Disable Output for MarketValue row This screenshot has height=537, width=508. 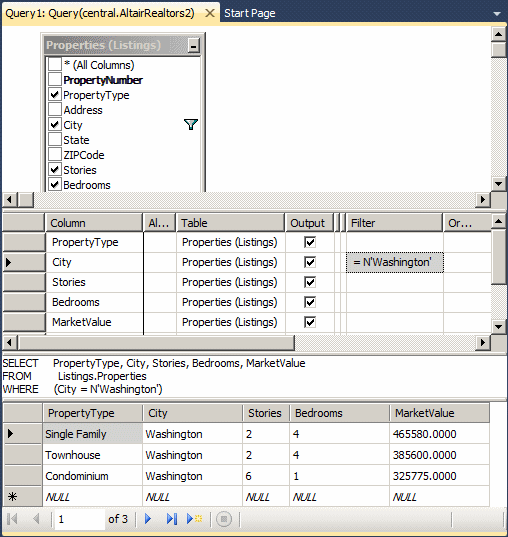tap(310, 322)
